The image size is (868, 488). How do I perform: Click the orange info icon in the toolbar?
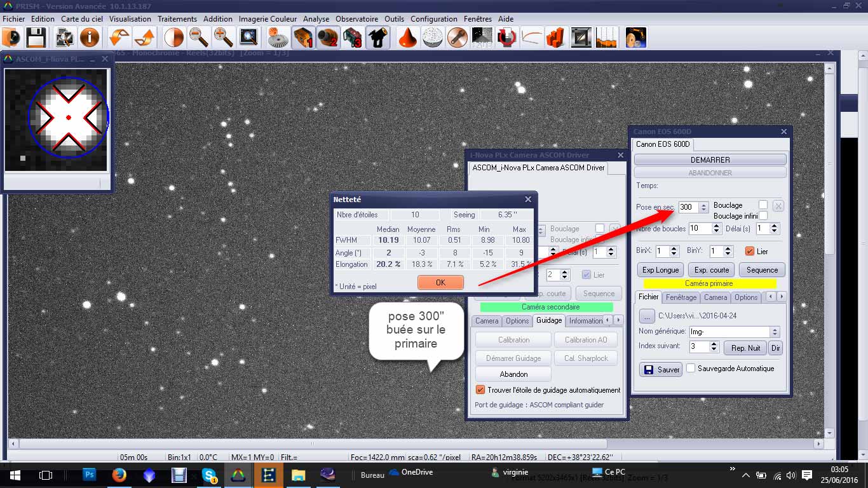point(90,38)
